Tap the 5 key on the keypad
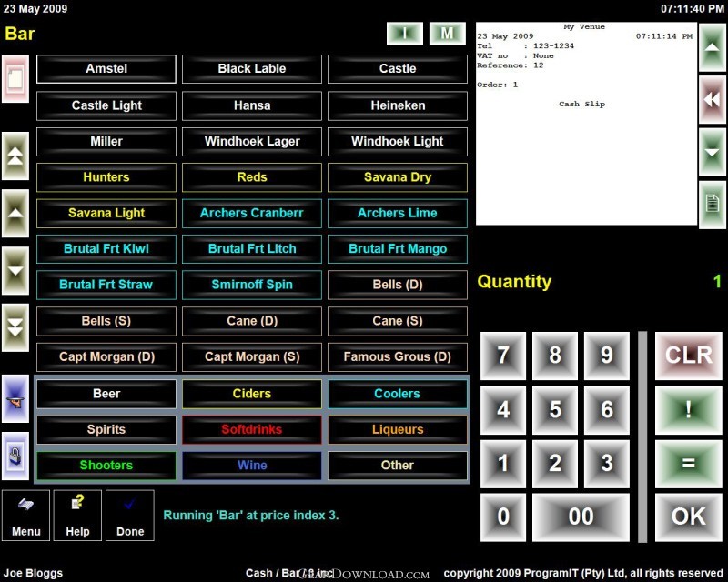The width and height of the screenshot is (728, 582). pos(555,410)
